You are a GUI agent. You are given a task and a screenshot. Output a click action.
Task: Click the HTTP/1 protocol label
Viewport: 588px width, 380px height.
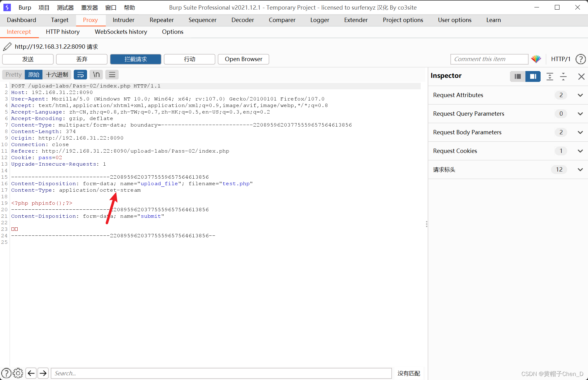pos(560,59)
